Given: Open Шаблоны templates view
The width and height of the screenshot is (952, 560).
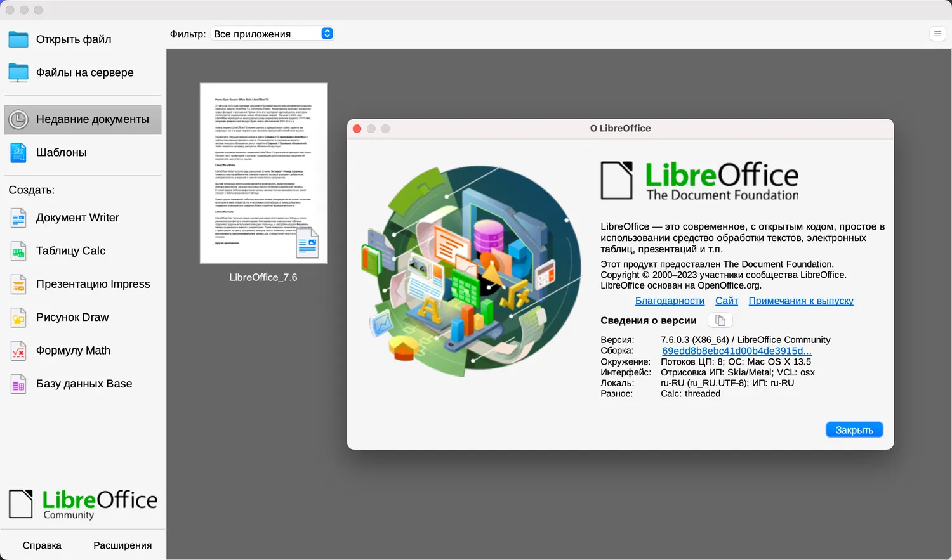Looking at the screenshot, I should [x=83, y=153].
